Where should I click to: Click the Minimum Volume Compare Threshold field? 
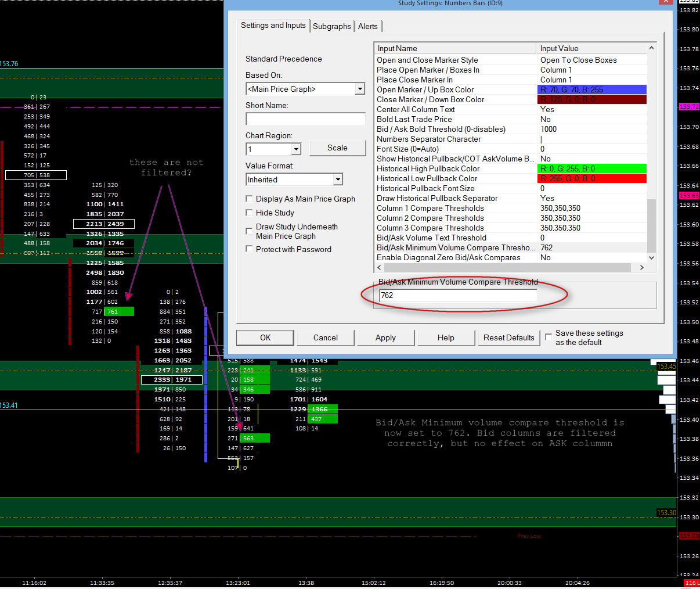tap(457, 295)
